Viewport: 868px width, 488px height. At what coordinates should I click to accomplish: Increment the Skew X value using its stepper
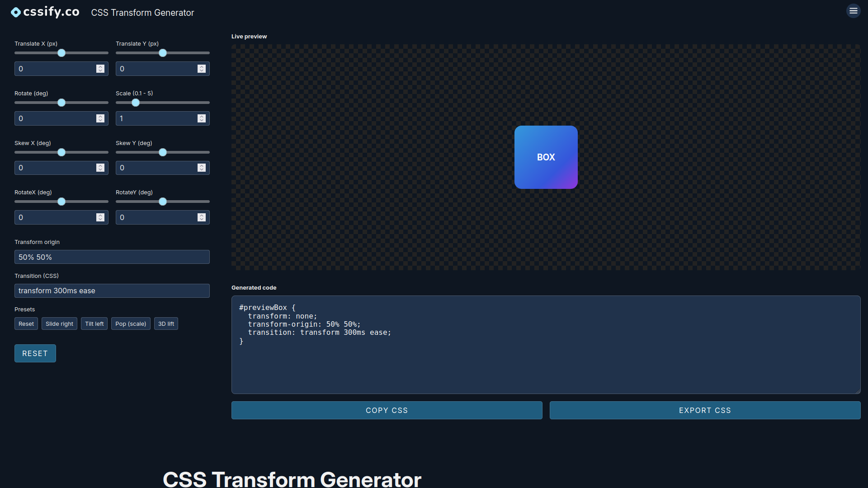(x=100, y=166)
